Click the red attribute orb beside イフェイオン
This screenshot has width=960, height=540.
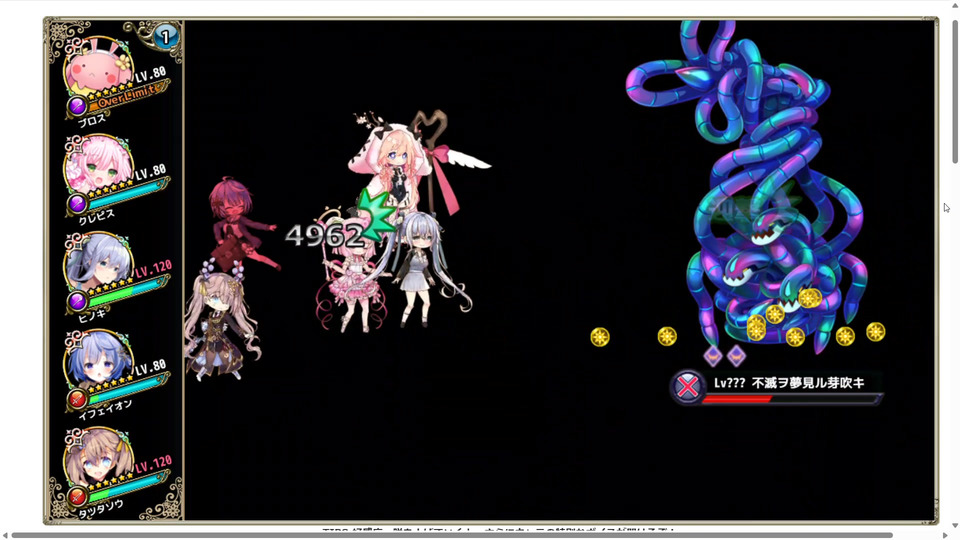pos(77,399)
